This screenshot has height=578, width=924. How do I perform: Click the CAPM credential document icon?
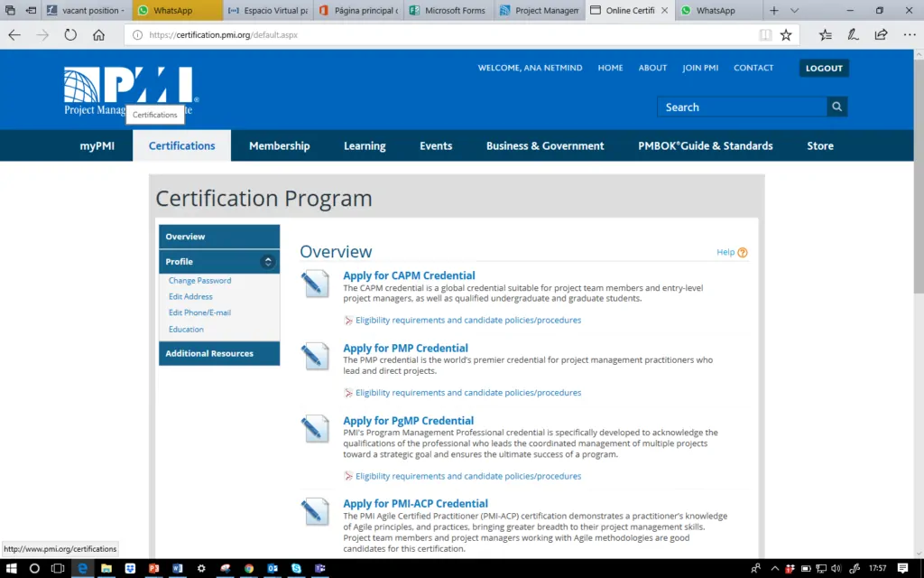315,284
